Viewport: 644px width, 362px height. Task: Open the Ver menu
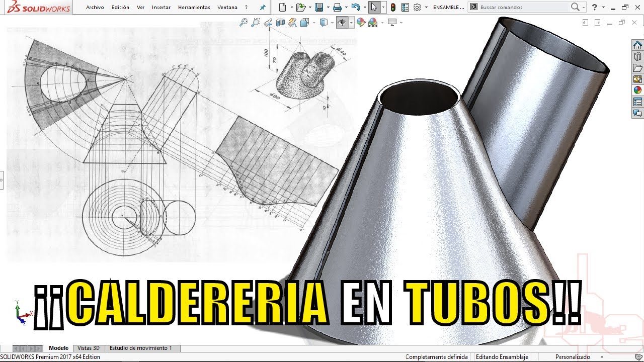click(140, 8)
